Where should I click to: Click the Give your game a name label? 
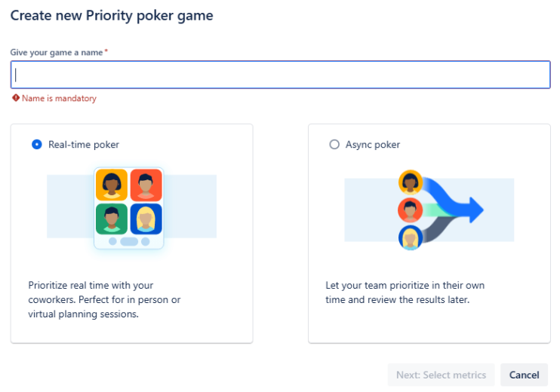(57, 52)
